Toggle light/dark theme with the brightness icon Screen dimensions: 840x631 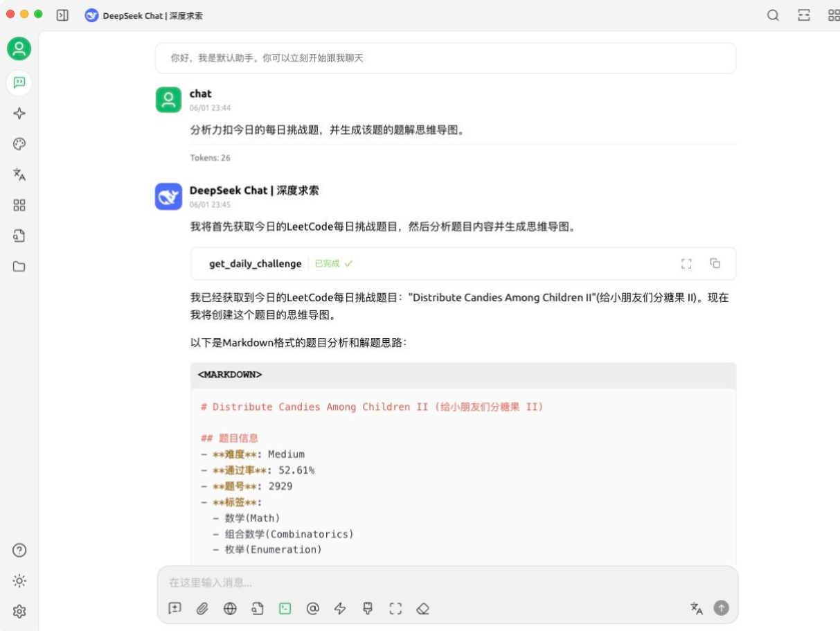(19, 580)
